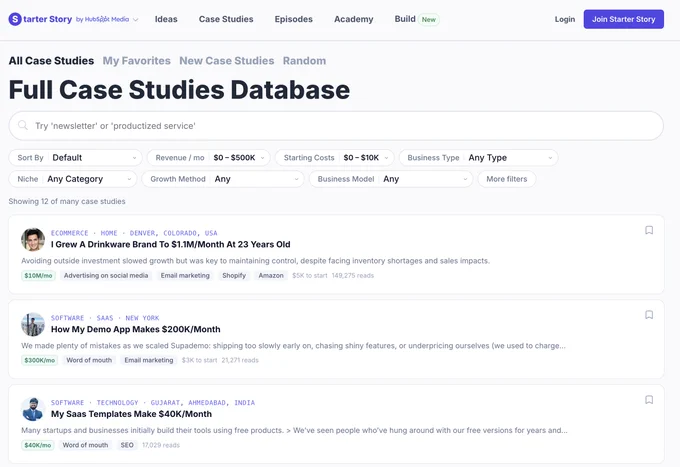Click the SAAS category label
Viewport: 680px width, 467px height.
coord(105,318)
